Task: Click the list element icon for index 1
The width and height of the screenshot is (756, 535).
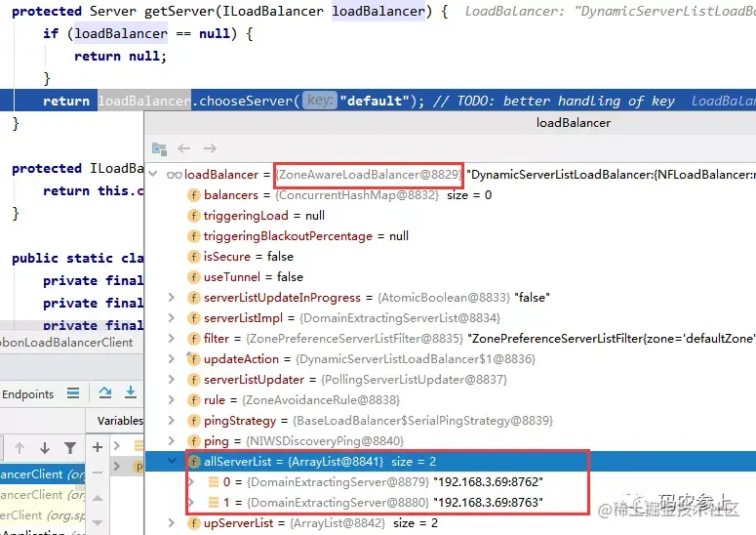Action: coord(213,502)
